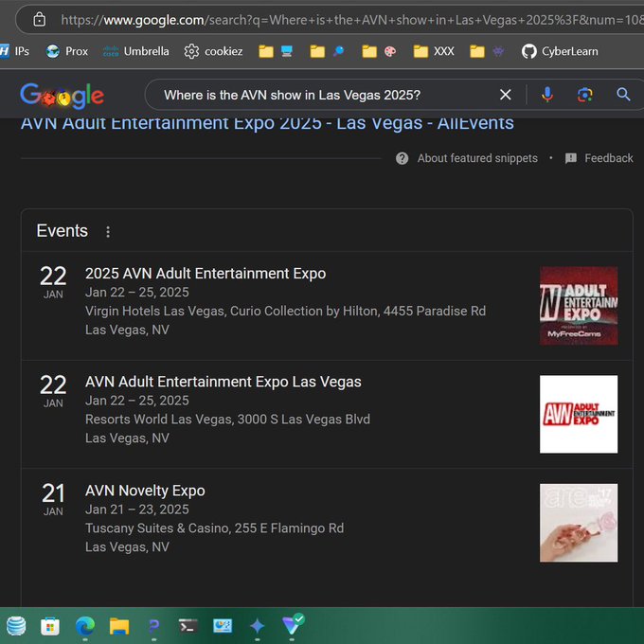Image resolution: width=644 pixels, height=644 pixels.
Task: Open the AVN Novelty Expo thumbnail image
Action: (579, 523)
